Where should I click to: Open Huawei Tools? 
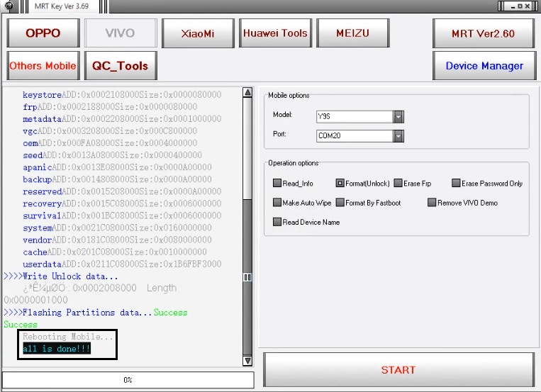tap(275, 33)
